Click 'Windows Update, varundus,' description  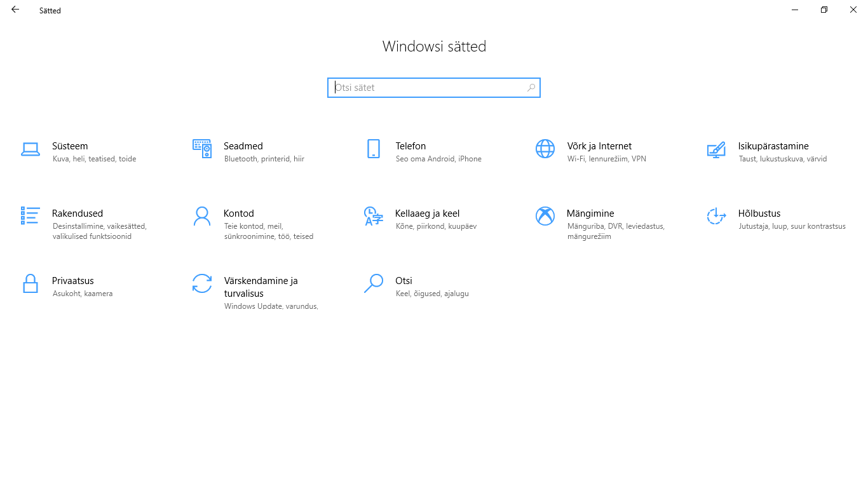click(x=271, y=306)
